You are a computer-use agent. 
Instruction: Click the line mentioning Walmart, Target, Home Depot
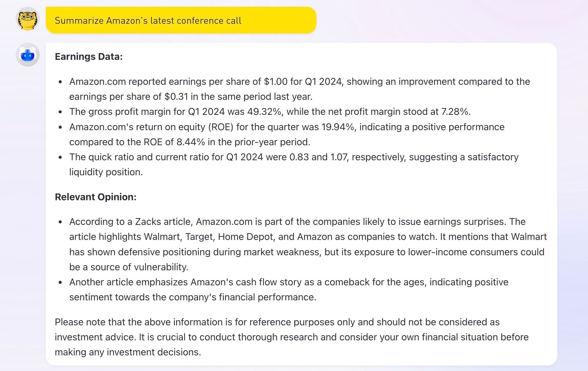click(308, 237)
